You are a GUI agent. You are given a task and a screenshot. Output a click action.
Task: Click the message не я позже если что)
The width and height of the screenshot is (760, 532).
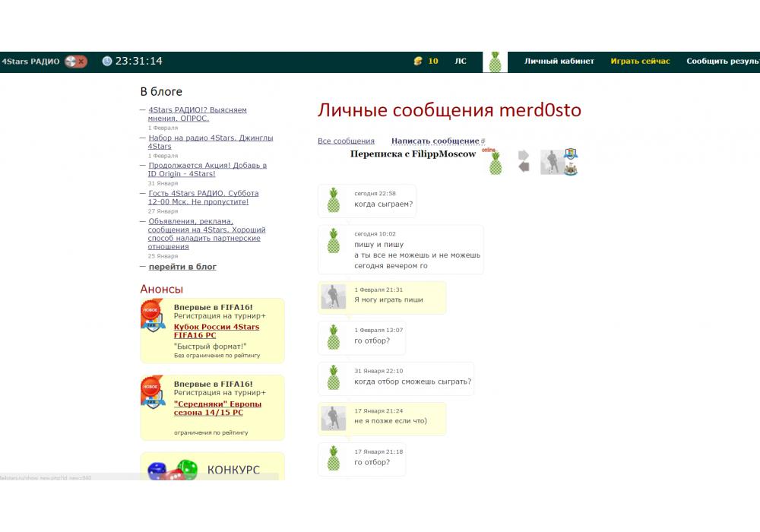391,420
